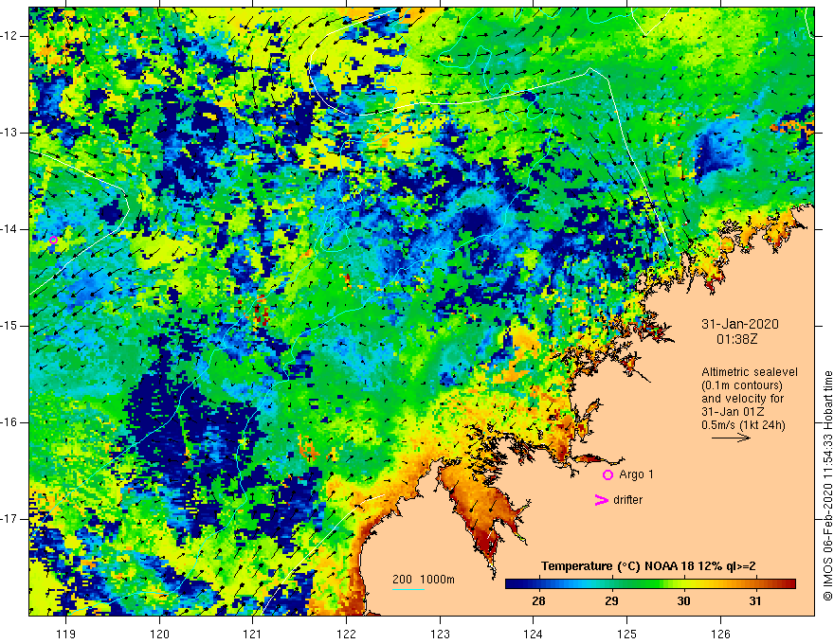Click the "31-Jan-2020" date text
The image size is (834, 644).
click(740, 324)
